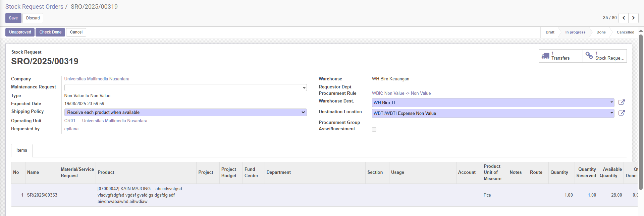The width and height of the screenshot is (644, 216).
Task: Discard changes to the record
Action: [33, 18]
